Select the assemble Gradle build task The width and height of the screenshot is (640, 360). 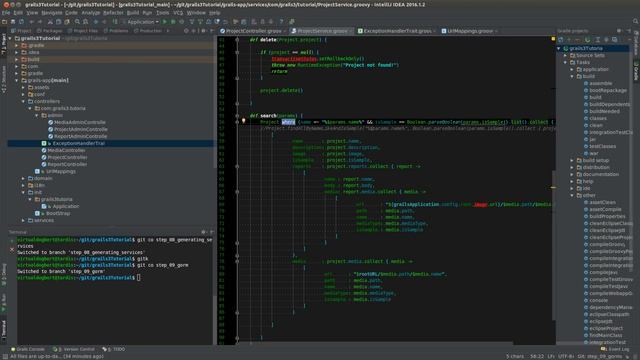coord(600,83)
